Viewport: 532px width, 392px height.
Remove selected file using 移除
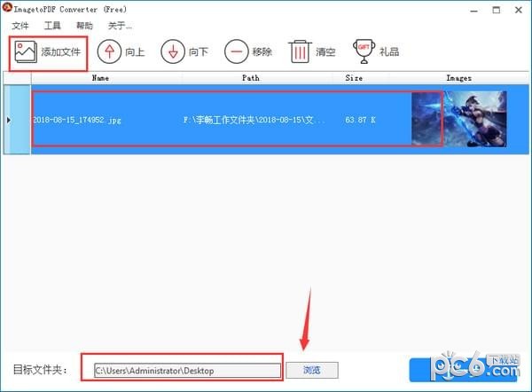point(248,52)
